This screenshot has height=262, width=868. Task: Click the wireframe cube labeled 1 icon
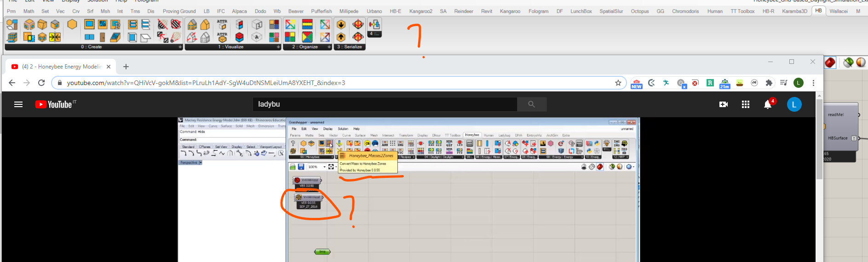[x=257, y=24]
